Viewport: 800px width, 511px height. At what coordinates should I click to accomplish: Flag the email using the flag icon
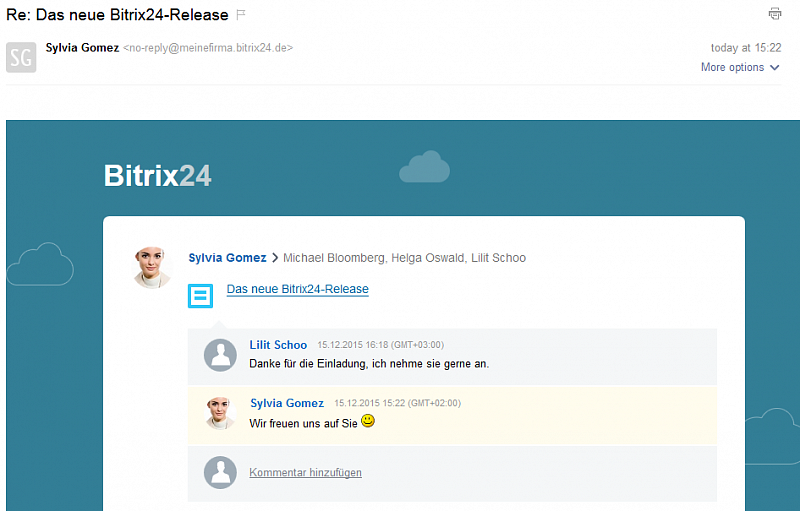(x=241, y=15)
